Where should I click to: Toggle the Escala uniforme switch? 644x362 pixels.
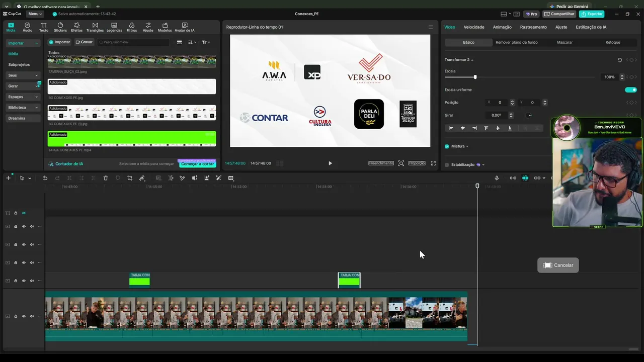[631, 90]
